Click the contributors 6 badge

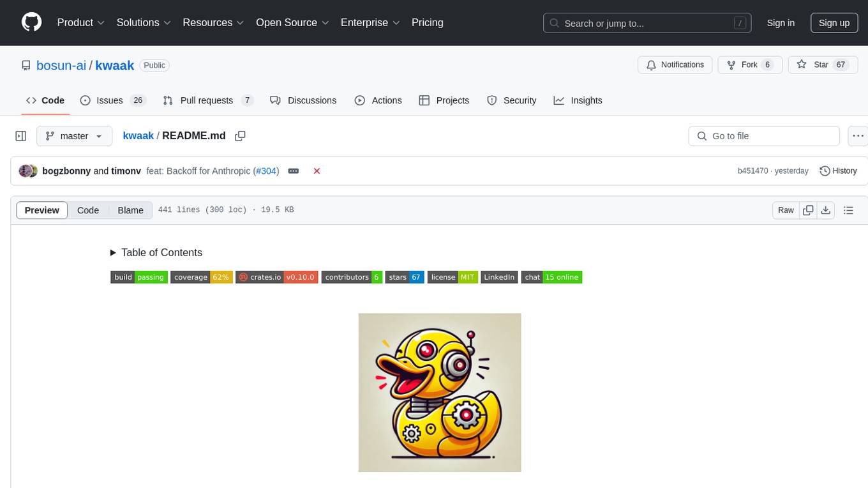(x=352, y=277)
